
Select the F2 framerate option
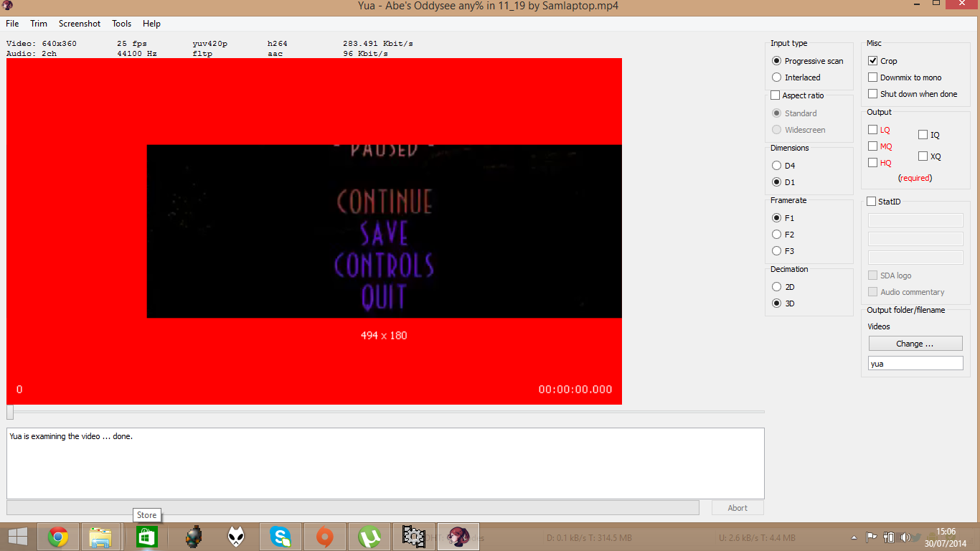click(x=776, y=235)
